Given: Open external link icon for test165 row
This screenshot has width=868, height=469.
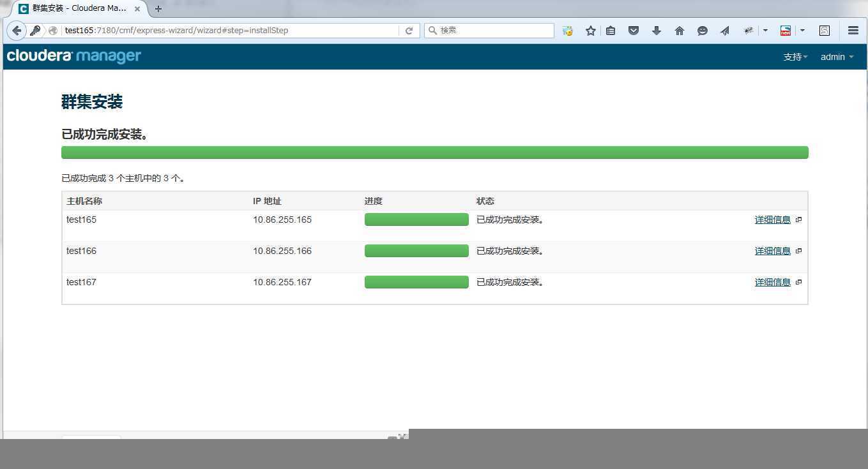Looking at the screenshot, I should [x=798, y=220].
